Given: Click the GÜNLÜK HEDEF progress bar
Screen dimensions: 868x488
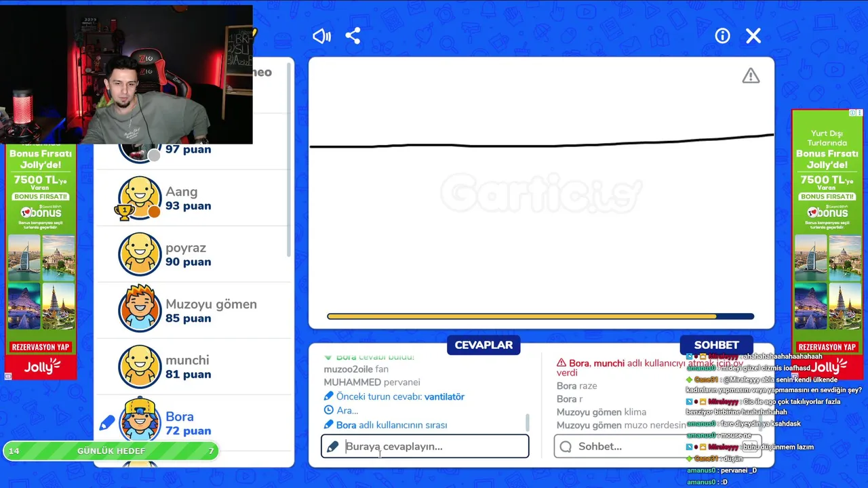Looking at the screenshot, I should click(x=111, y=451).
